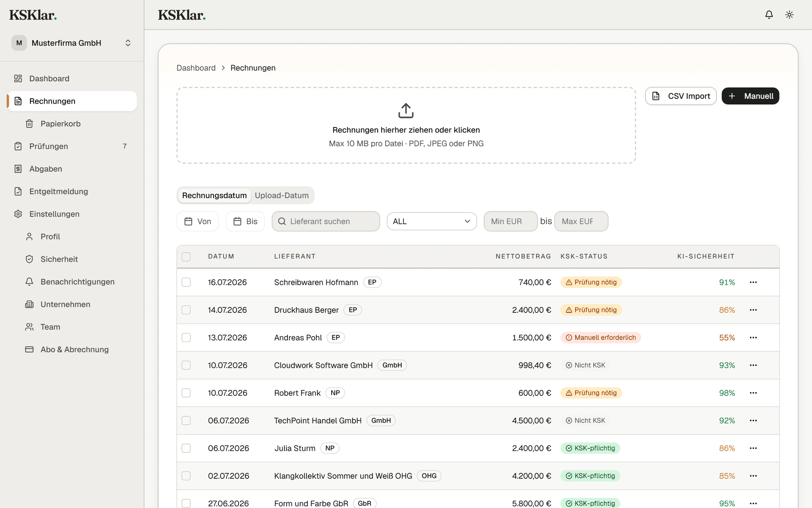Check the Andreas Pohl row checkbox
The width and height of the screenshot is (812, 508).
pos(186,337)
